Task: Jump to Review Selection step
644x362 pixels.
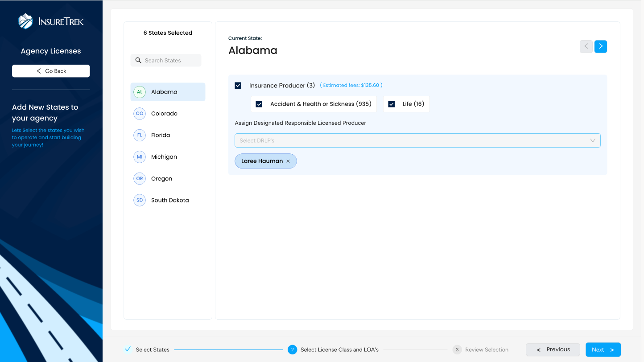Action: [486, 350]
